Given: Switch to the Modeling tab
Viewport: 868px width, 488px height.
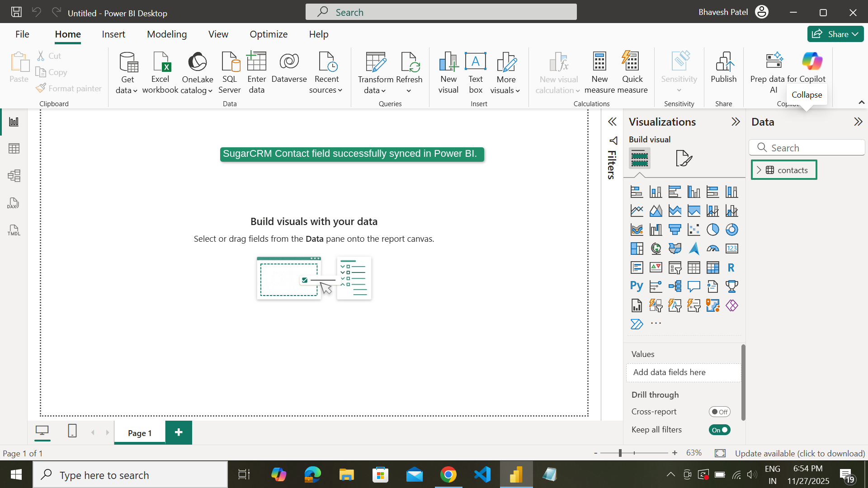Looking at the screenshot, I should click(166, 34).
